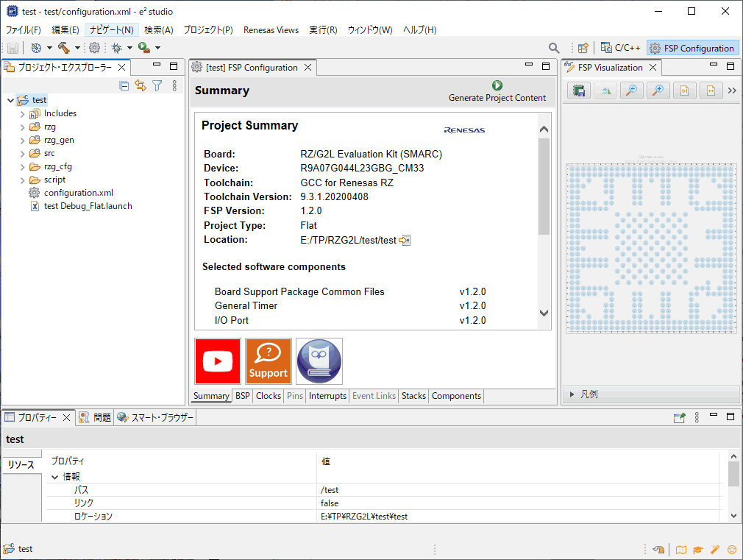This screenshot has width=743, height=560.
Task: Open the build hammer dropdown arrow
Action: coord(77,47)
